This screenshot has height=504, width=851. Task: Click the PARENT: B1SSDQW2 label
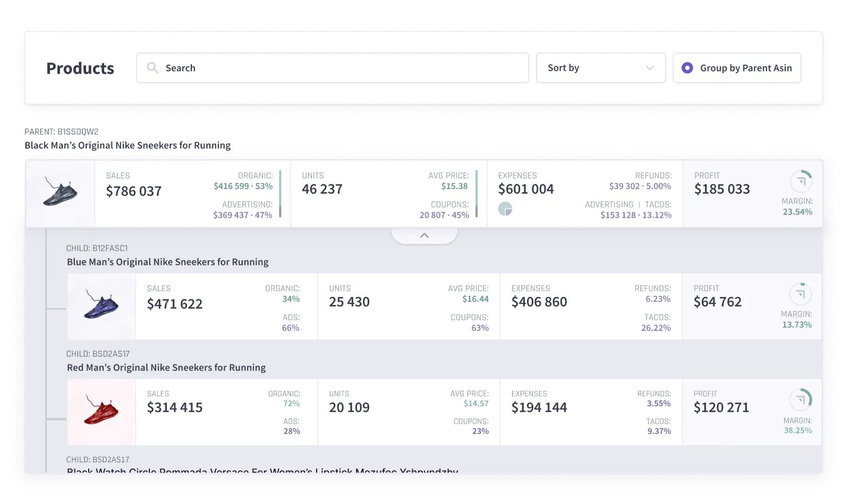coord(62,132)
